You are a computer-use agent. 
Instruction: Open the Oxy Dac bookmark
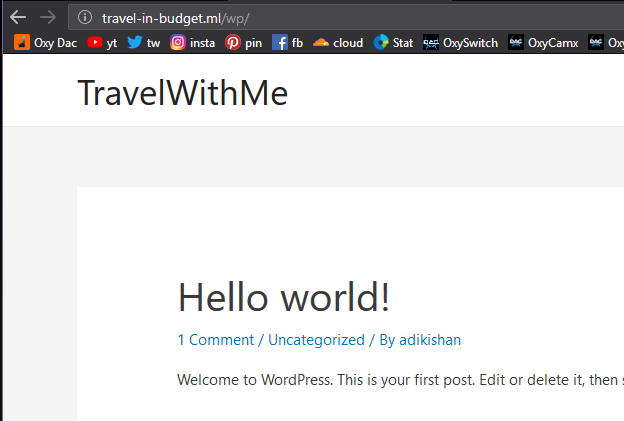coord(46,42)
